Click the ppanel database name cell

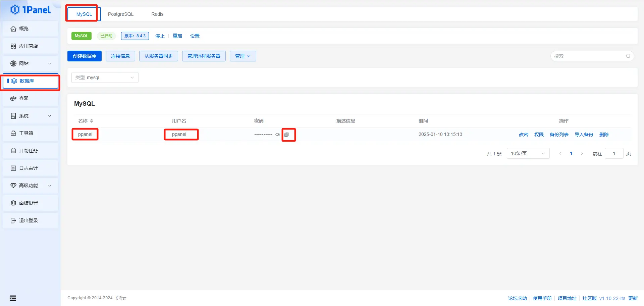click(x=85, y=134)
